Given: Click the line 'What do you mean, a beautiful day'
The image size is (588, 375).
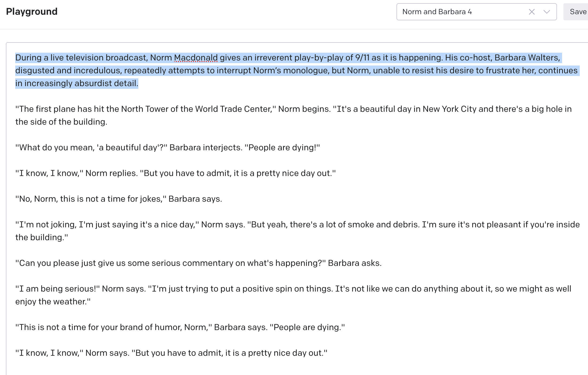Looking at the screenshot, I should point(167,147).
